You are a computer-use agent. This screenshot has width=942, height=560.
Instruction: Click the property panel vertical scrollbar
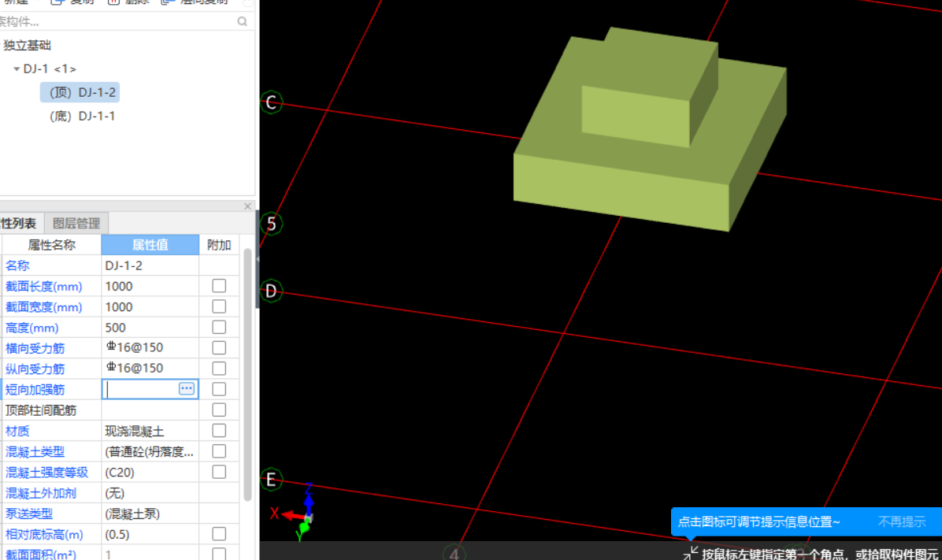coord(247,376)
